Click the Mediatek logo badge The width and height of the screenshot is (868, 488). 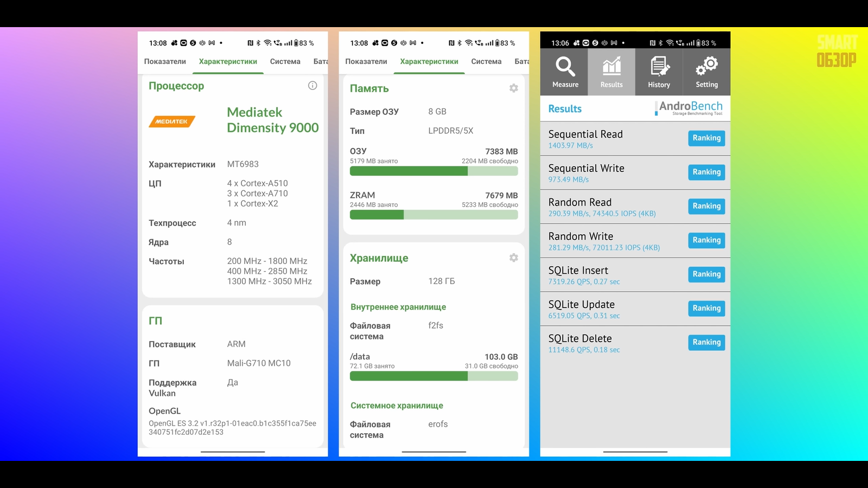pyautogui.click(x=171, y=121)
